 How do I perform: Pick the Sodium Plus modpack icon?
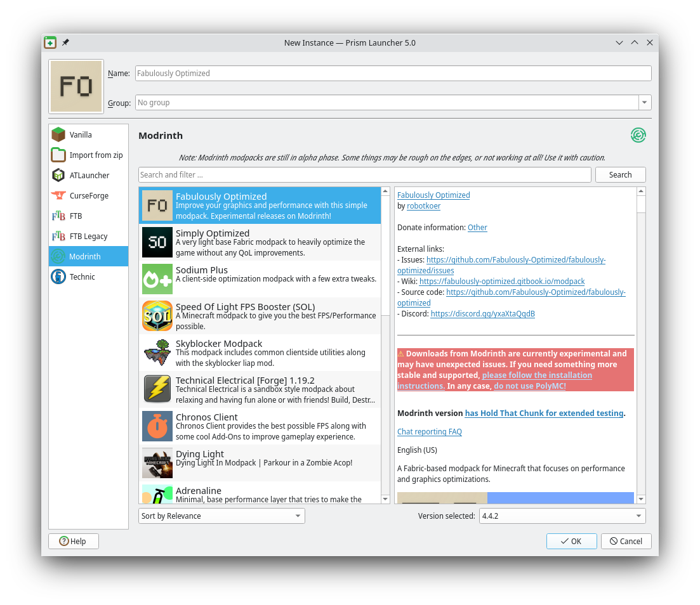[157, 279]
